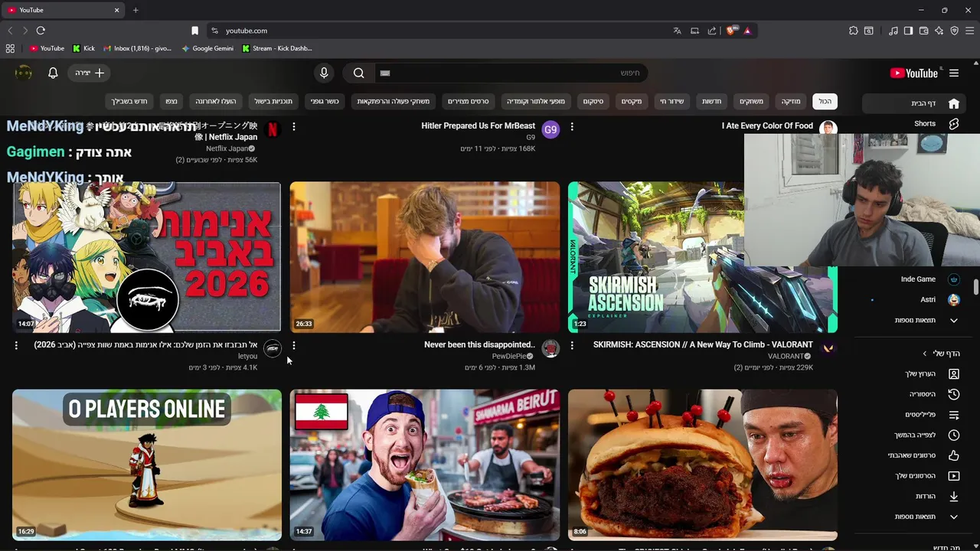Open סרטונים שאהבתי in sidebar

pos(915,455)
